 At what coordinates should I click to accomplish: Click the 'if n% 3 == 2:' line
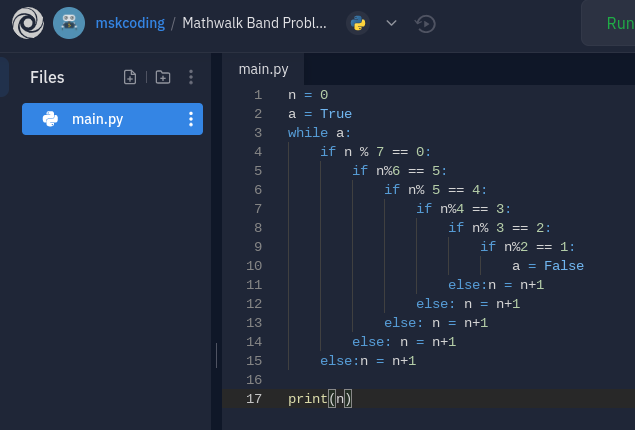click(499, 228)
